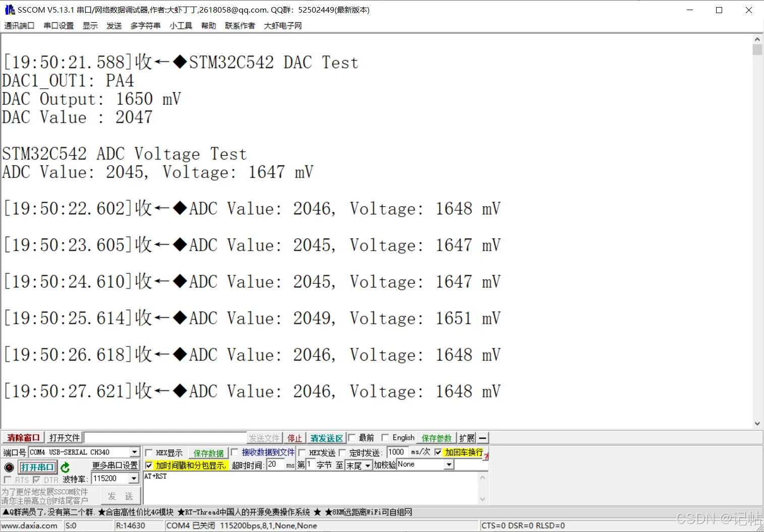The image size is (764, 532).
Task: Click the receive window scrollbar thumb
Action: click(757, 49)
